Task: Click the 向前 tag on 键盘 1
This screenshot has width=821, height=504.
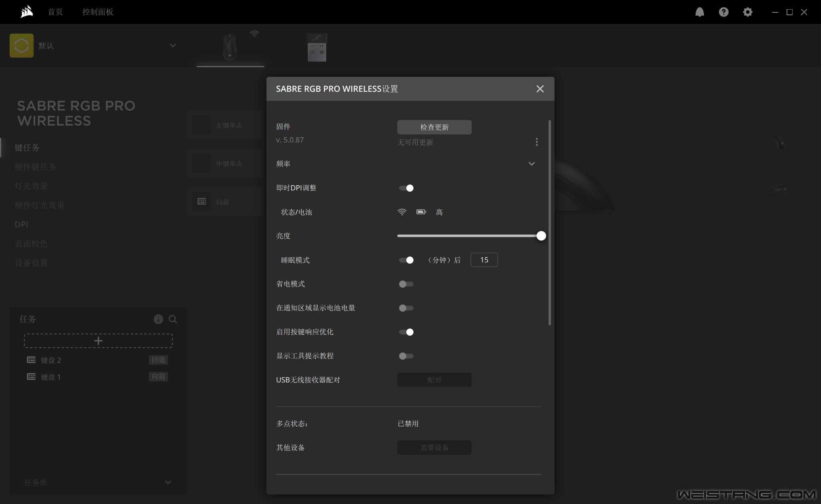Action: [158, 377]
